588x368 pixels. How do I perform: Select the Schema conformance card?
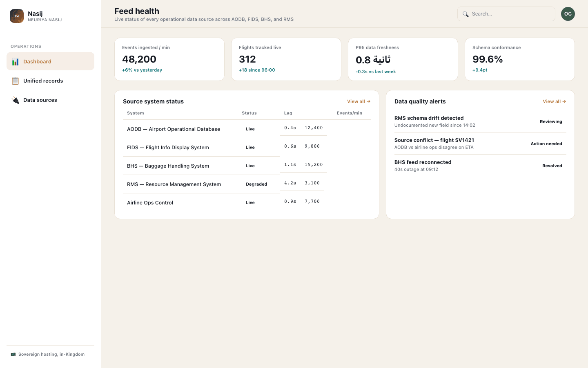tap(520, 59)
